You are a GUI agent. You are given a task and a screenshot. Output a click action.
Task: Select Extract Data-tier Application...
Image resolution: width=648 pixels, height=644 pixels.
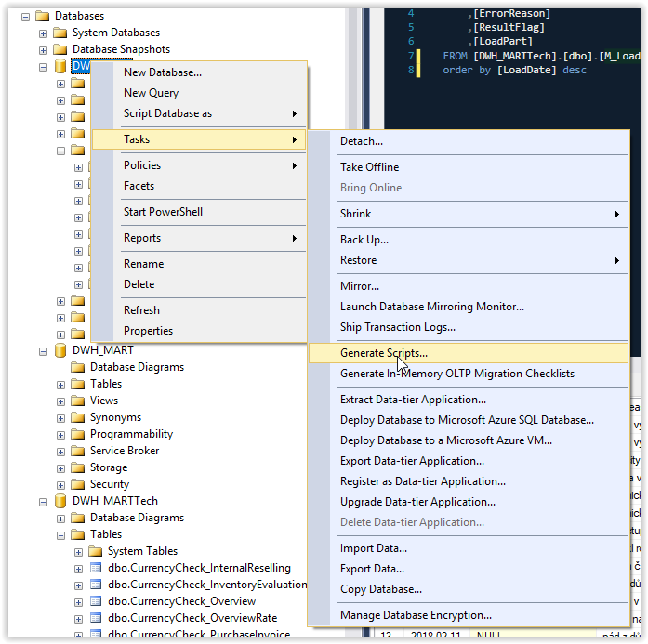(469, 400)
